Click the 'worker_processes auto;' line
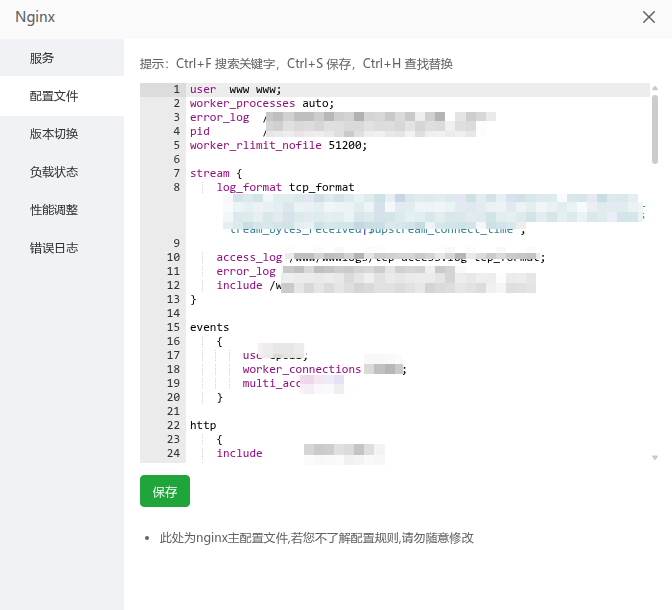Image resolution: width=672 pixels, height=610 pixels. tap(262, 103)
